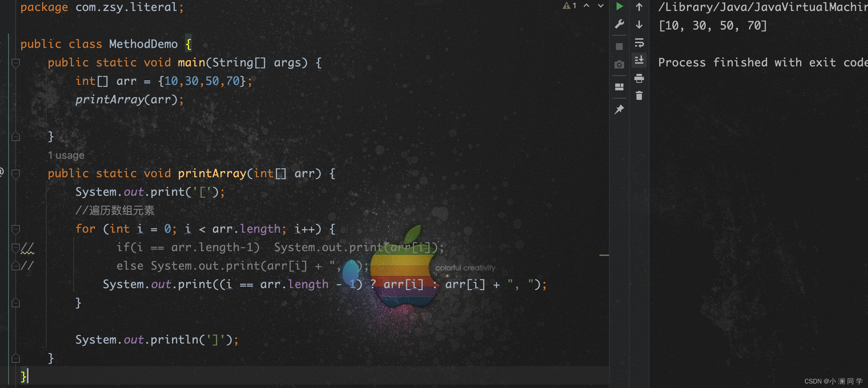Viewport: 868px width, 388px height.
Task: Click the warning stripe marker on the editor scrollbar
Action: tap(604, 255)
